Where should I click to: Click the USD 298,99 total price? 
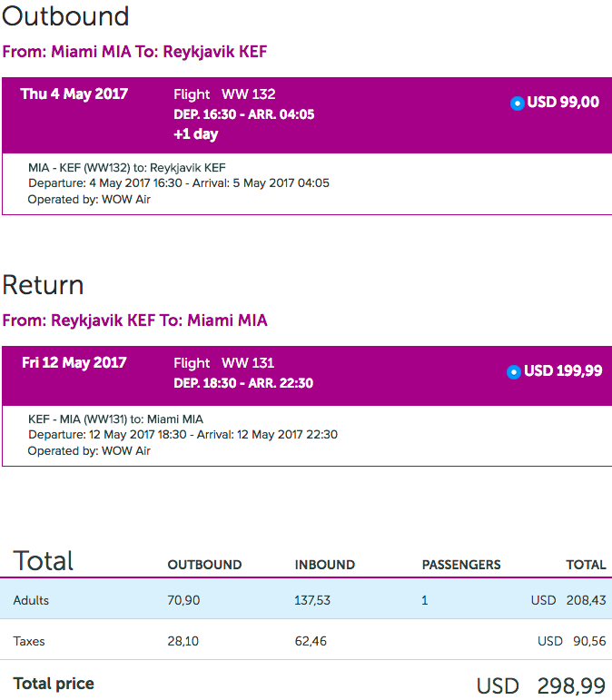click(x=541, y=685)
